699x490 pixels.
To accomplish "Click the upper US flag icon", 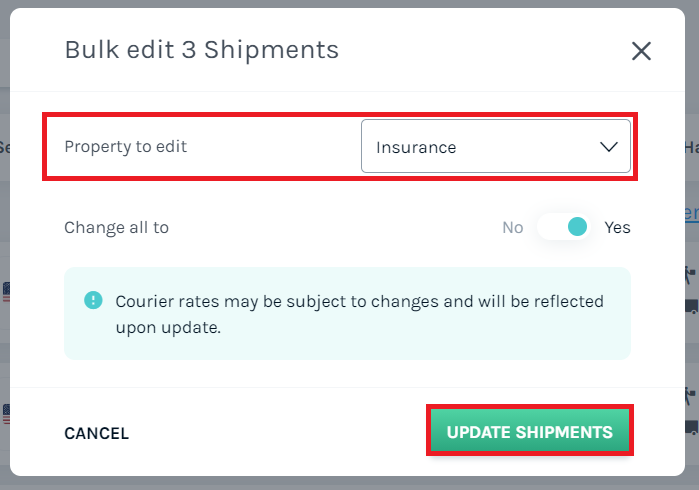I will [6, 292].
